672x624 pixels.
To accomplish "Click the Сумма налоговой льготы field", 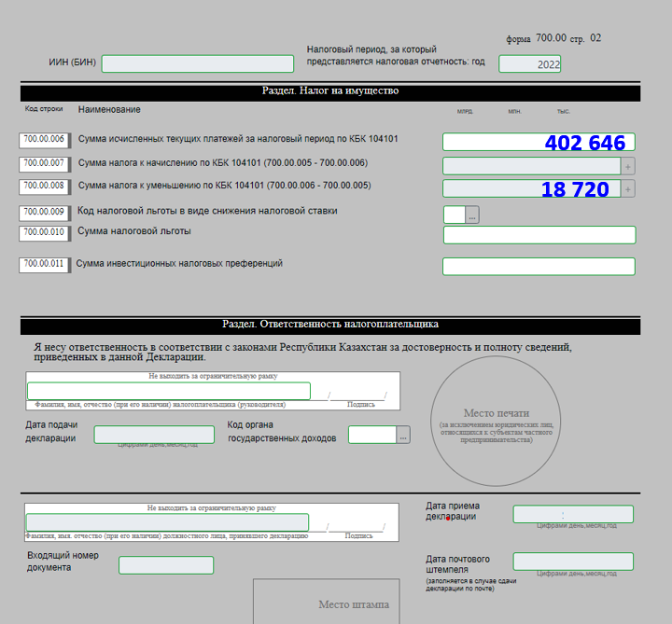I will (539, 235).
